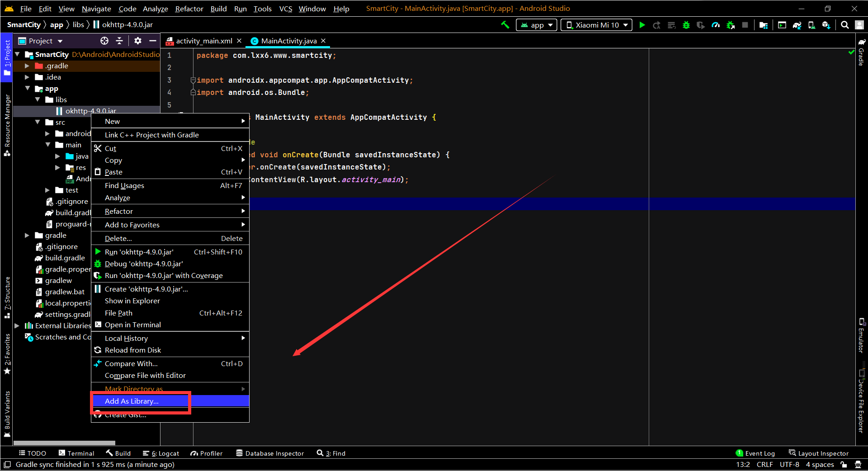Select Show in Explorer menu entry
The image size is (868, 471).
170,301
